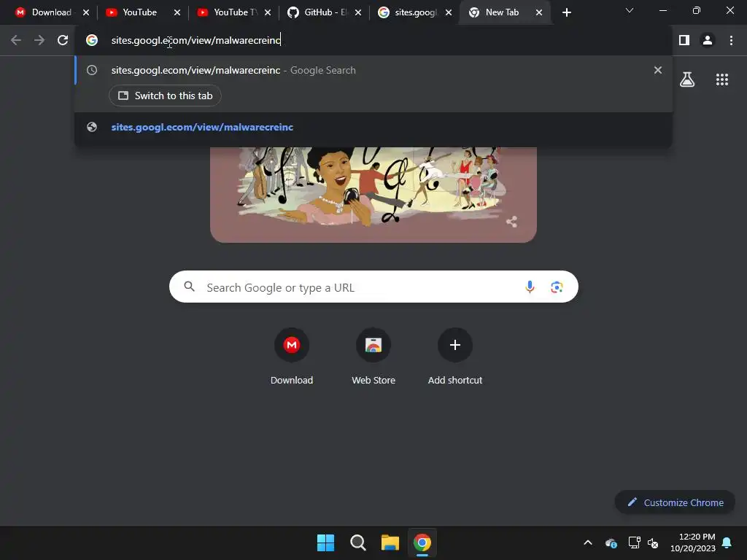Close the New Tab tab
The image size is (747, 560).
tap(539, 12)
